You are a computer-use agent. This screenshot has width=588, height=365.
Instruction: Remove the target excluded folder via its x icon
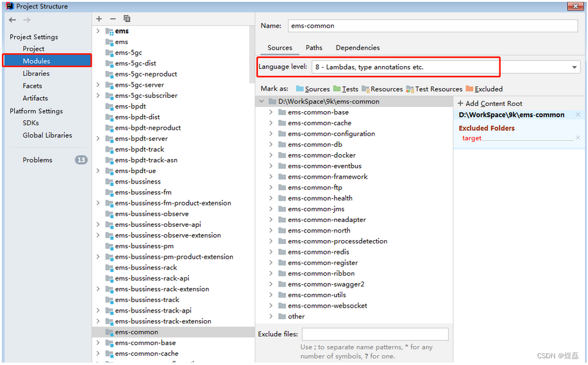pyautogui.click(x=578, y=138)
